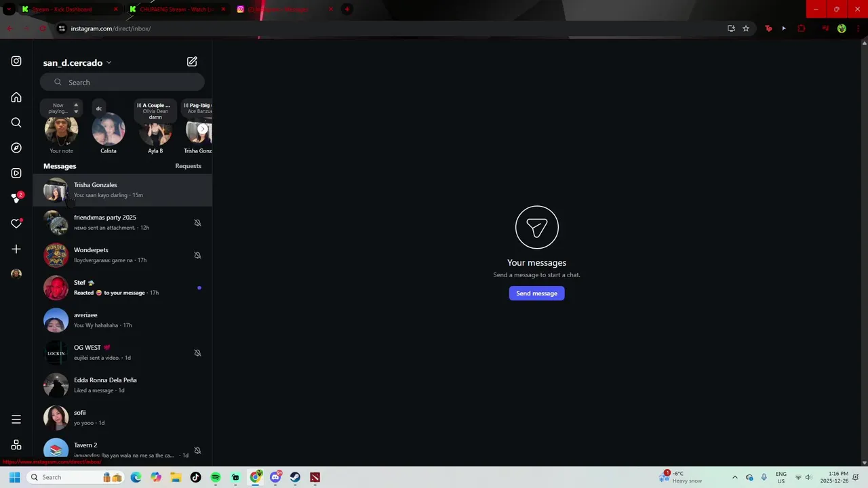The height and width of the screenshot is (488, 868).
Task: Open Discord from the taskbar
Action: pyautogui.click(x=275, y=477)
